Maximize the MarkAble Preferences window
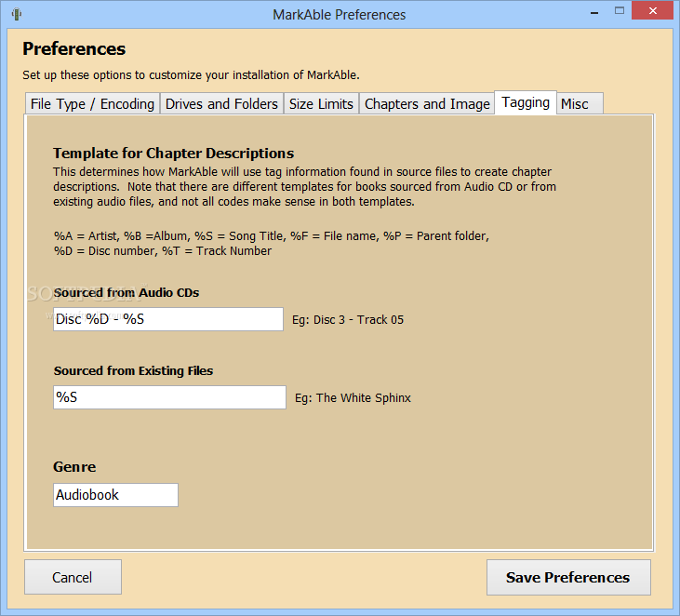 pos(620,11)
